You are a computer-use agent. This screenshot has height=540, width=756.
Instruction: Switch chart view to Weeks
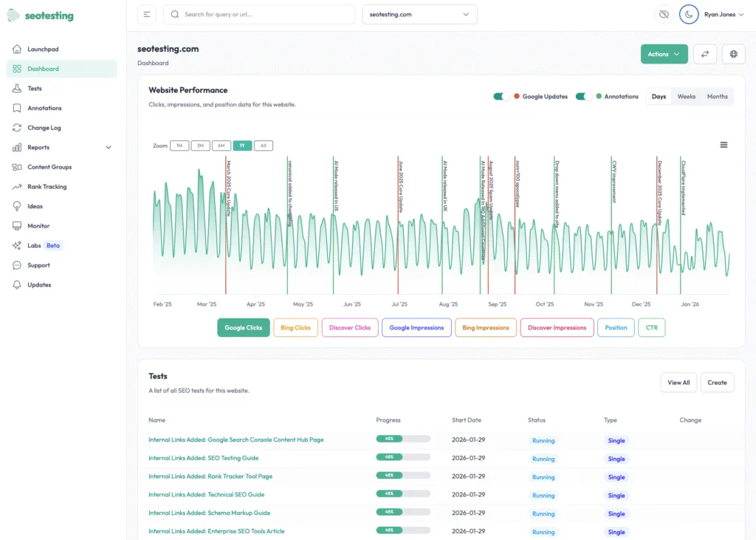click(686, 96)
